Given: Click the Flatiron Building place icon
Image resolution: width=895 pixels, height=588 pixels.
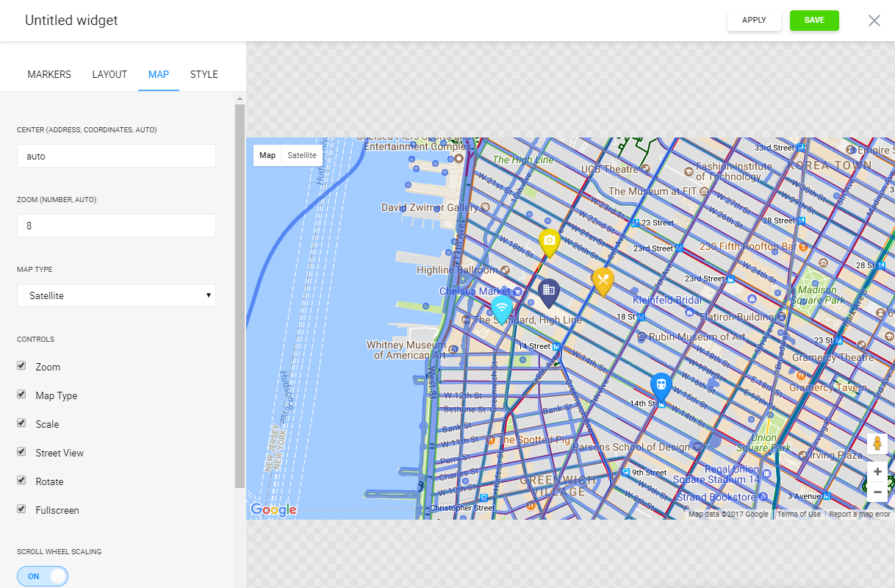Looking at the screenshot, I should click(780, 317).
